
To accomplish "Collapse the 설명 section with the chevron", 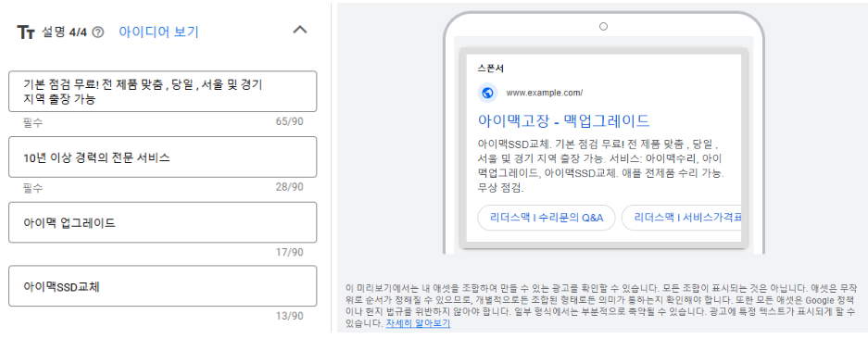I will click(299, 30).
